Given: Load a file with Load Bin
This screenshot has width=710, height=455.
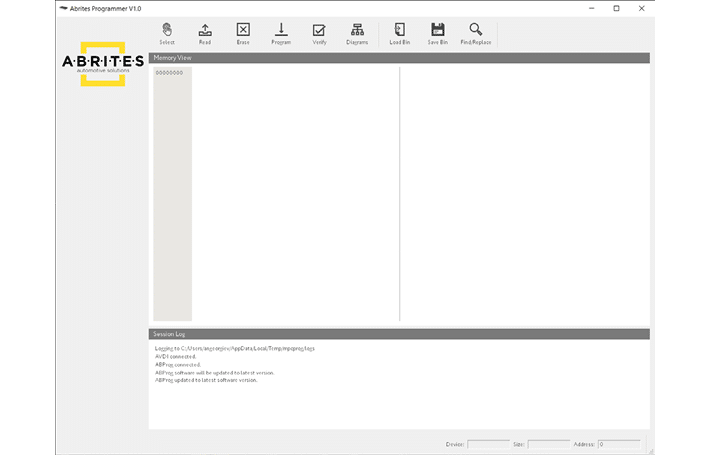Looking at the screenshot, I should [x=399, y=33].
